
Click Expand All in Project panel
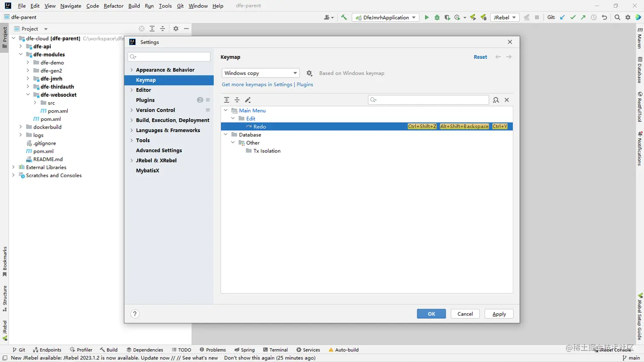[x=152, y=29]
